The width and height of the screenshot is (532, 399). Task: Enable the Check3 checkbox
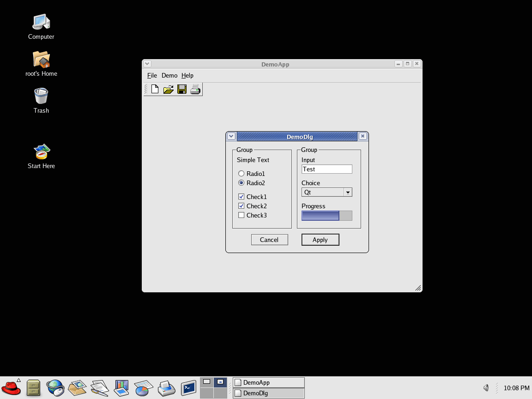241,215
